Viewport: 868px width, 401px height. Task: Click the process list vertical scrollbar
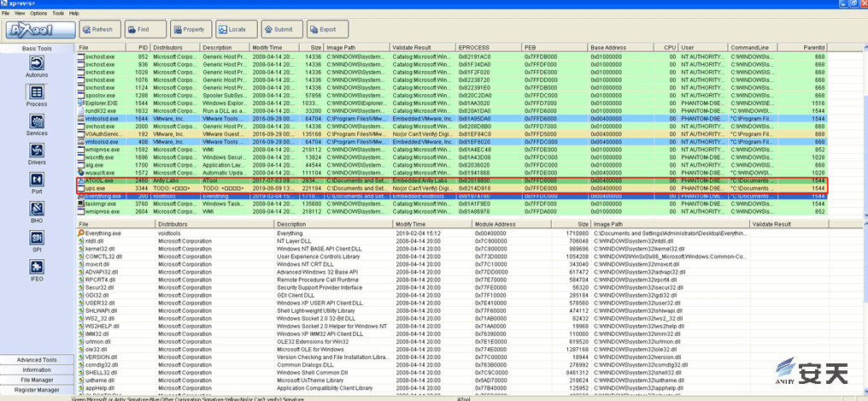pos(864,133)
